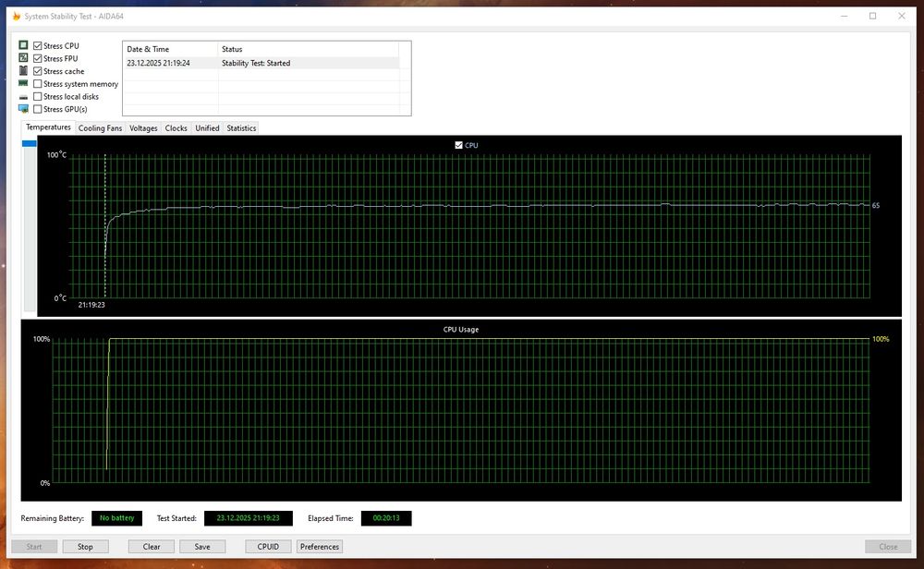Click the Stop button

coord(85,547)
